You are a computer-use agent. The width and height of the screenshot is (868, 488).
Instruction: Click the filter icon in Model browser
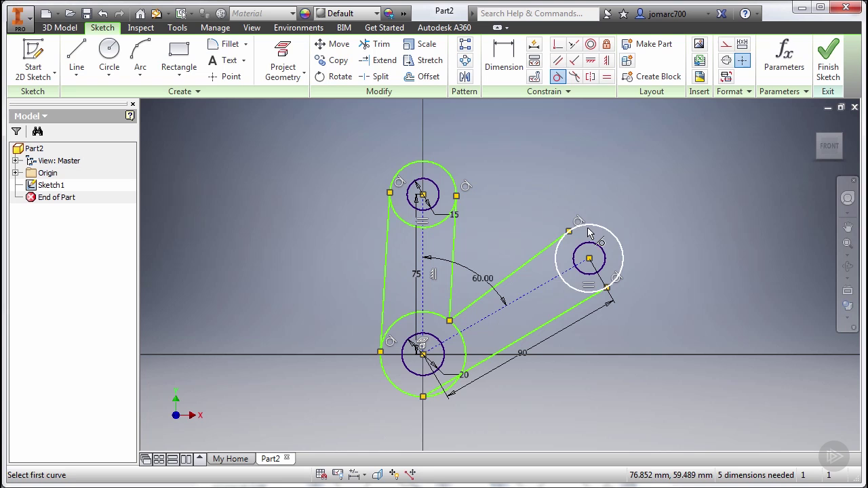(x=16, y=131)
